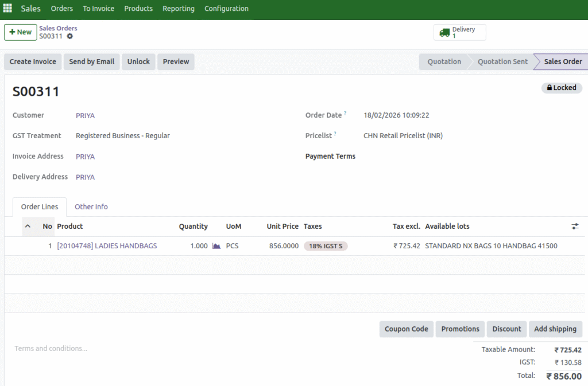
Task: Open the LADIES HANDBAGS product link
Action: pos(107,245)
